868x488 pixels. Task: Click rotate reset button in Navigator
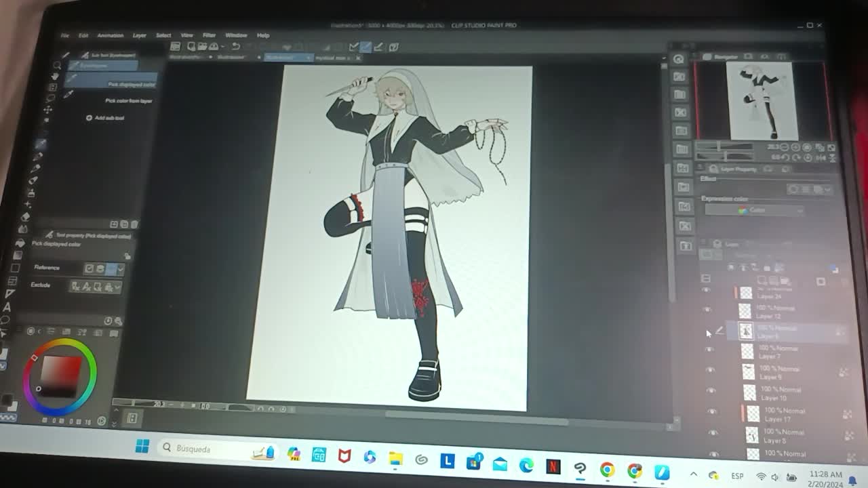(x=808, y=157)
